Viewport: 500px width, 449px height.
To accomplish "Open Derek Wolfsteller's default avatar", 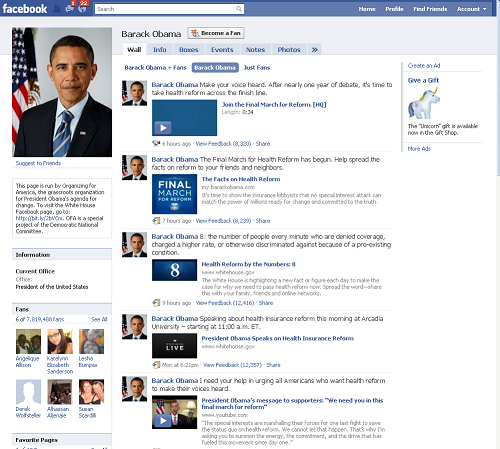I will [28, 392].
